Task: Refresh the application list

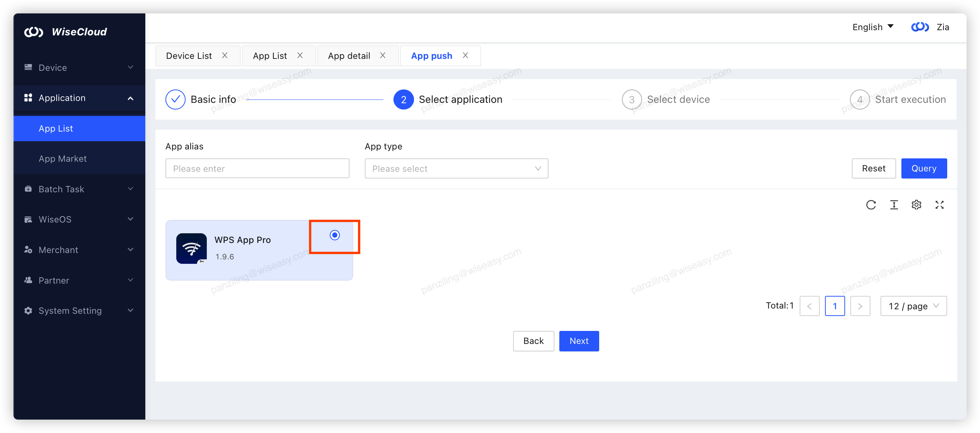Action: click(x=871, y=205)
